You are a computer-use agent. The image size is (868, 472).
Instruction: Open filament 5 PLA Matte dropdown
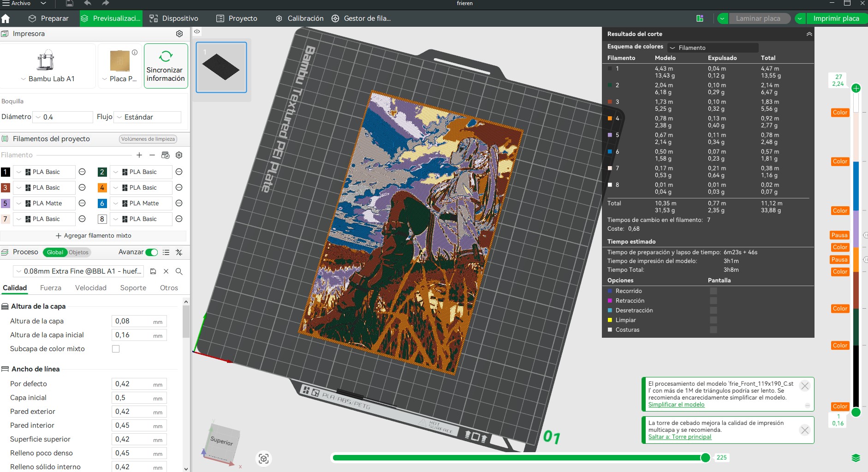pos(44,203)
